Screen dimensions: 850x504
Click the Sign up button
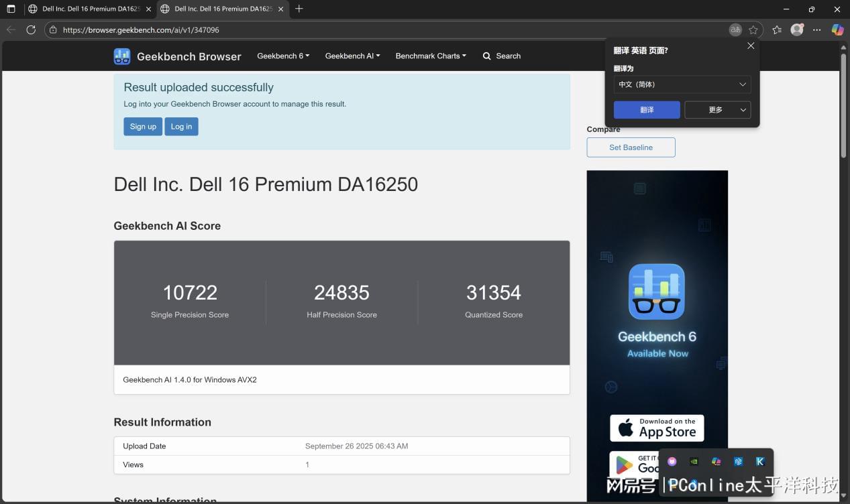(x=143, y=127)
